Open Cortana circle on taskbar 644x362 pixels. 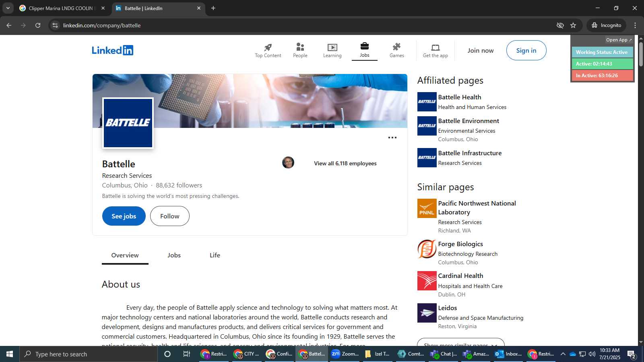point(167,354)
